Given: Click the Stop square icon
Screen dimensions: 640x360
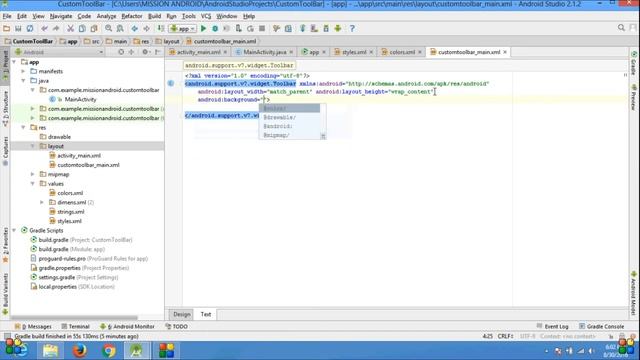Looking at the screenshot, I should [262, 29].
